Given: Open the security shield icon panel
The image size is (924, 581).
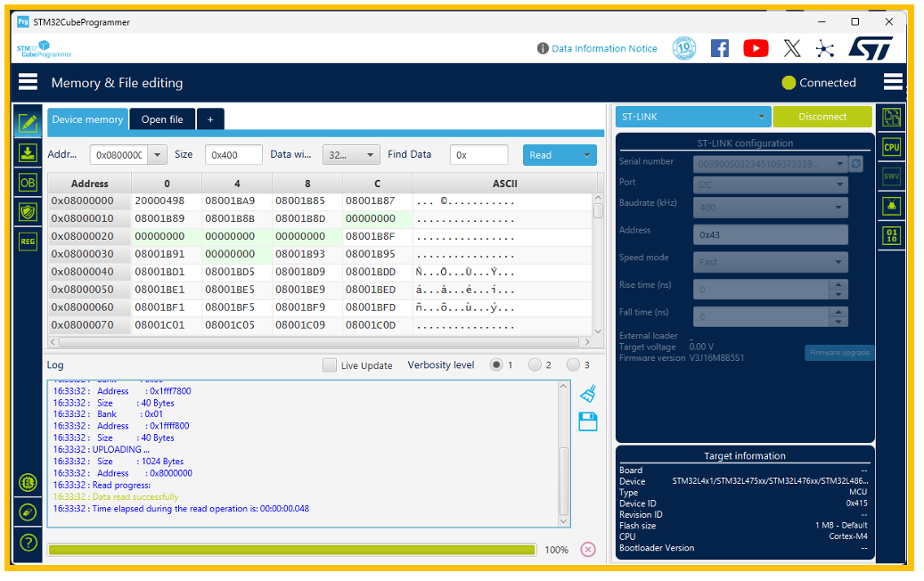Looking at the screenshot, I should coord(28,211).
